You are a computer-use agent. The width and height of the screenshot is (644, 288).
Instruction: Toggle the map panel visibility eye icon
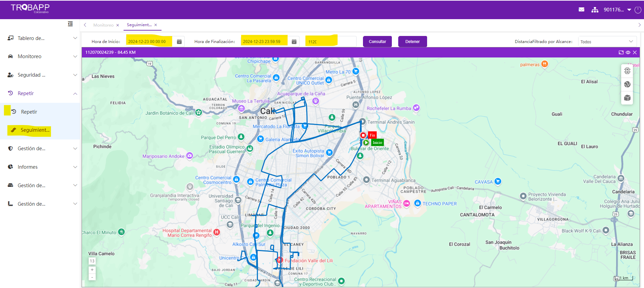(628, 52)
